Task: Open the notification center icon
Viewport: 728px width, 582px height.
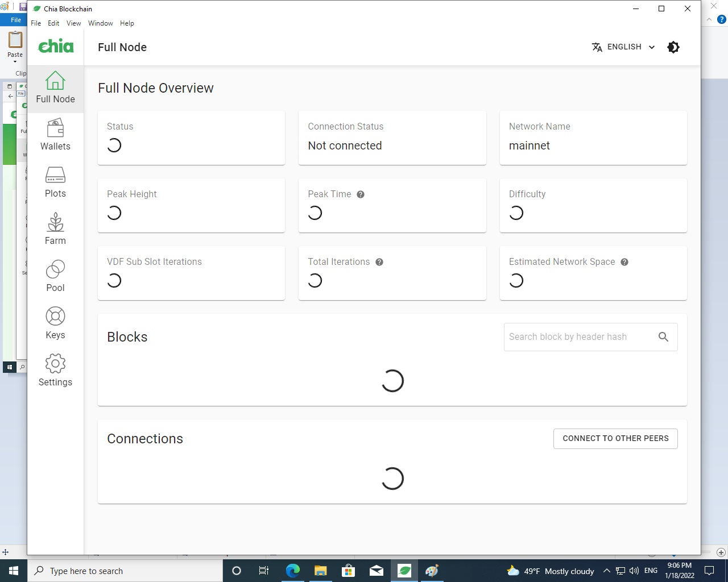Action: click(x=709, y=571)
